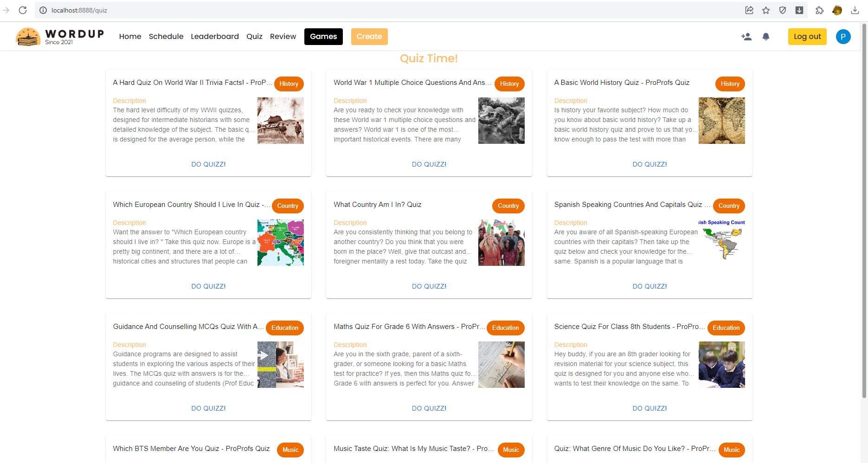The image size is (868, 463).
Task: Click the 'Quiz Time!' heading
Action: coord(429,58)
